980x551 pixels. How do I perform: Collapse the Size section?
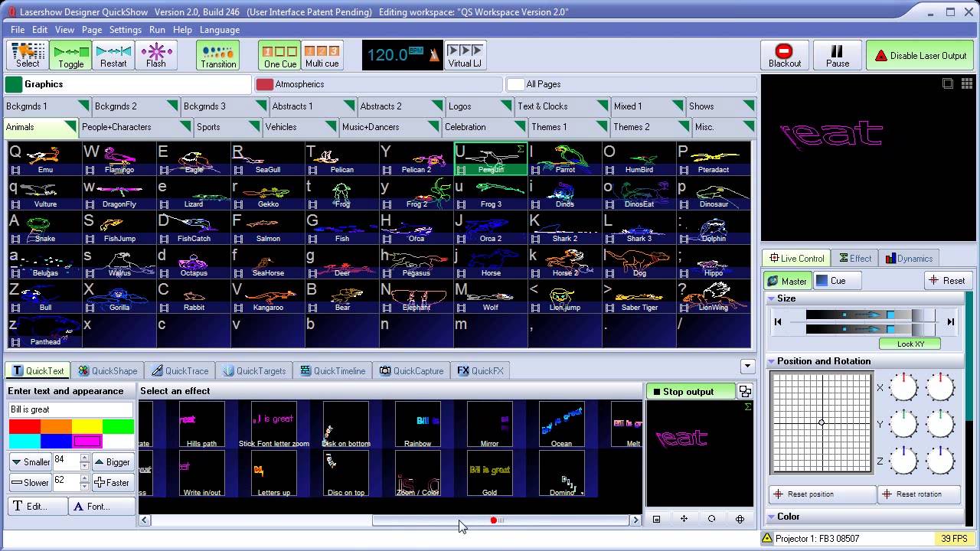(772, 298)
